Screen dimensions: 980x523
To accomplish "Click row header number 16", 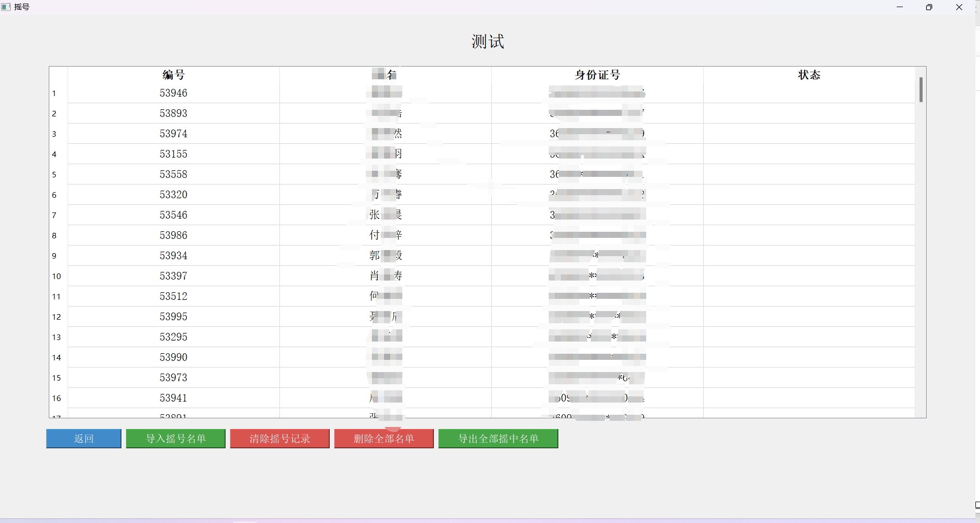I will [58, 398].
